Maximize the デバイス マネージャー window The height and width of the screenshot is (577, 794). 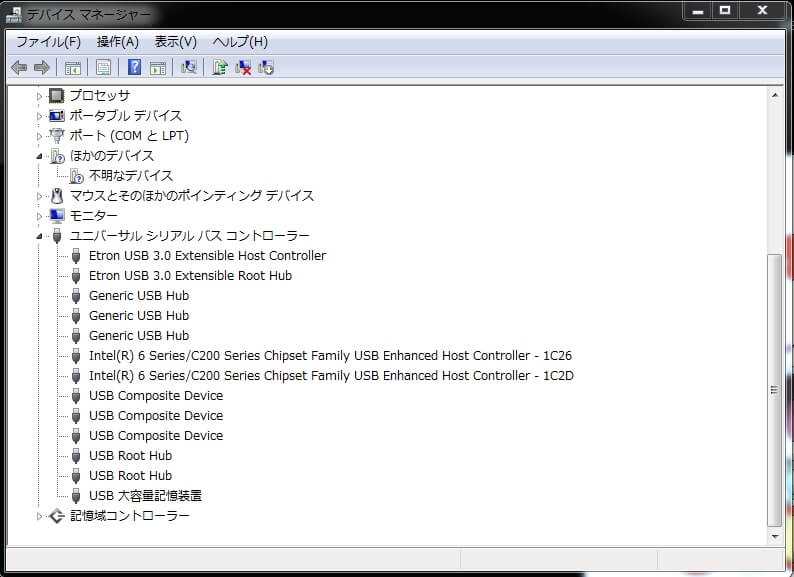click(725, 10)
